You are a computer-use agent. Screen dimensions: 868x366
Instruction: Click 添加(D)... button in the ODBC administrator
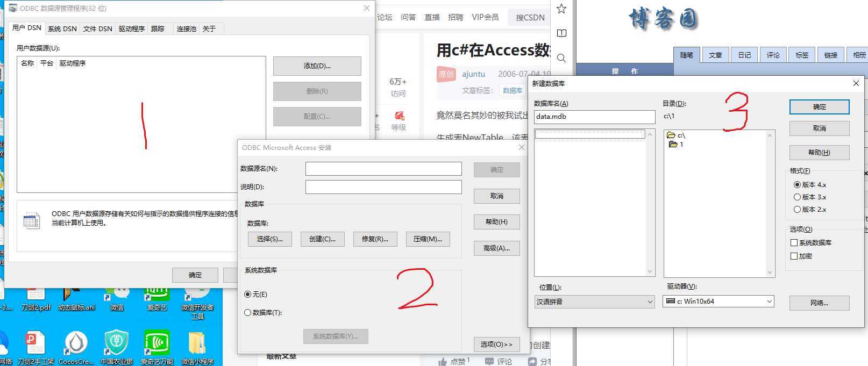[317, 66]
